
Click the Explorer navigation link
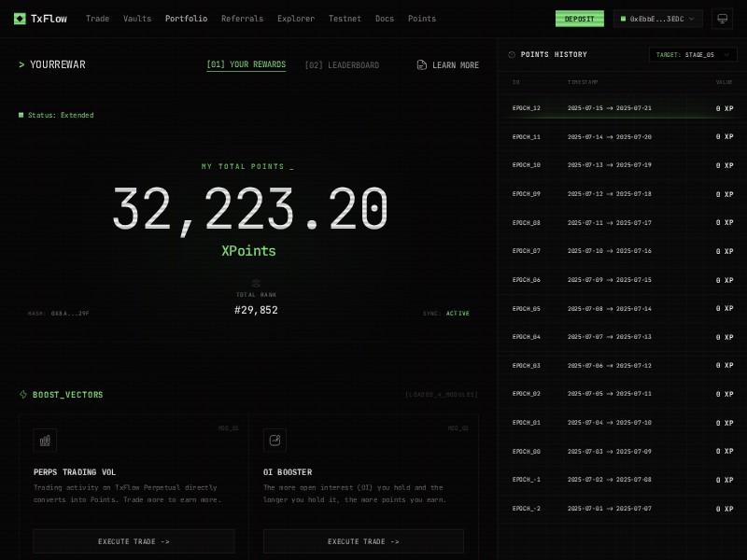point(296,18)
